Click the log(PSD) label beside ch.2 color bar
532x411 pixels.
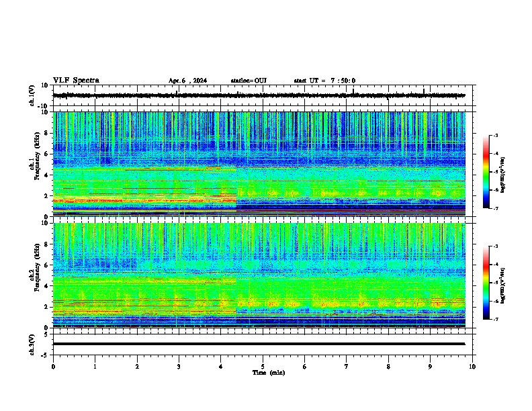click(x=503, y=285)
